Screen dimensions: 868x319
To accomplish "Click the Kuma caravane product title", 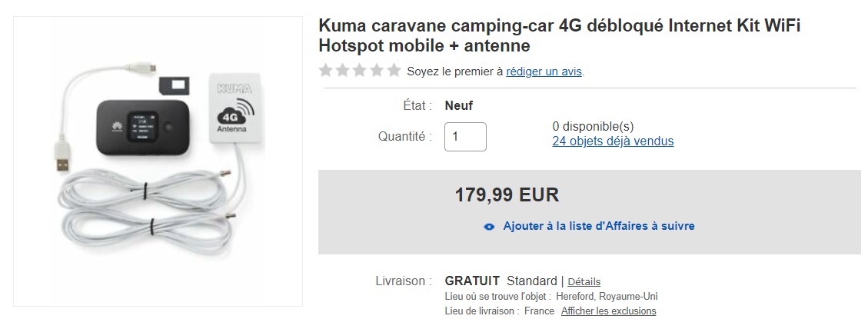I will click(x=560, y=35).
